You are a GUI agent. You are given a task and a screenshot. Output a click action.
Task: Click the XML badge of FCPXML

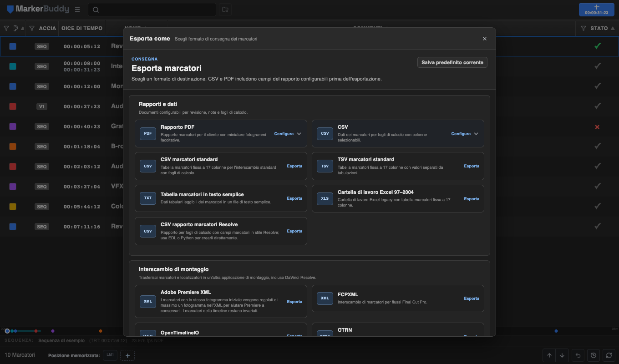325,298
